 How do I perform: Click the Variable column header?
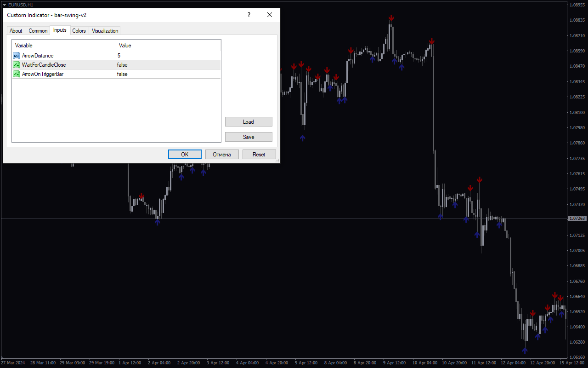[64, 46]
